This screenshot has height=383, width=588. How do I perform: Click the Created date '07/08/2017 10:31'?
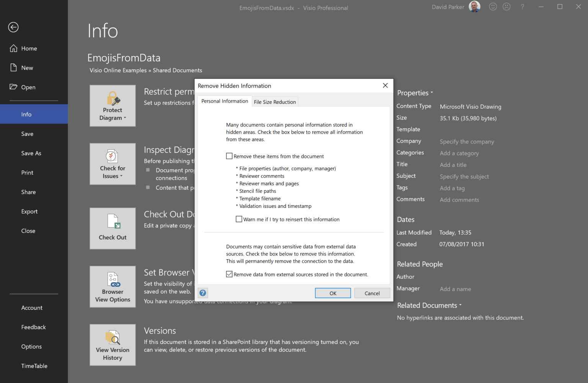[462, 244]
